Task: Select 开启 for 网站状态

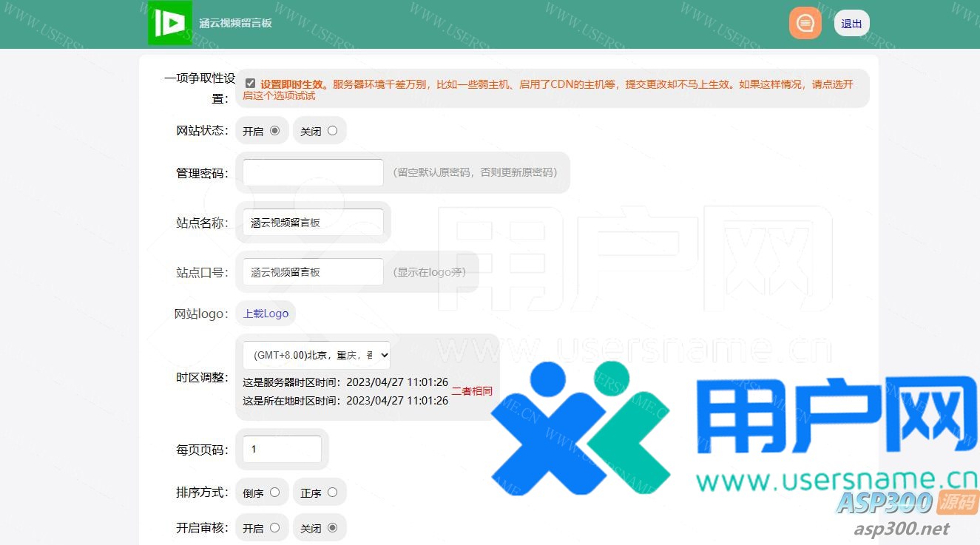Action: pos(274,130)
